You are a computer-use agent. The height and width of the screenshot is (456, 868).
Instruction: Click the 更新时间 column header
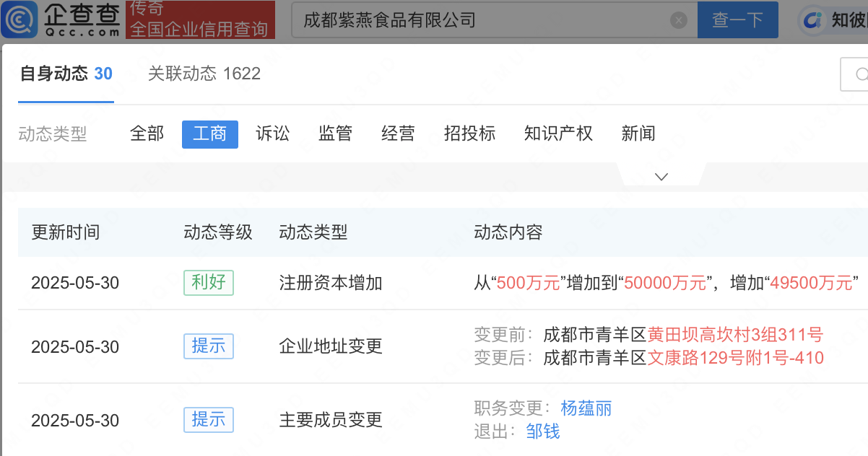66,232
